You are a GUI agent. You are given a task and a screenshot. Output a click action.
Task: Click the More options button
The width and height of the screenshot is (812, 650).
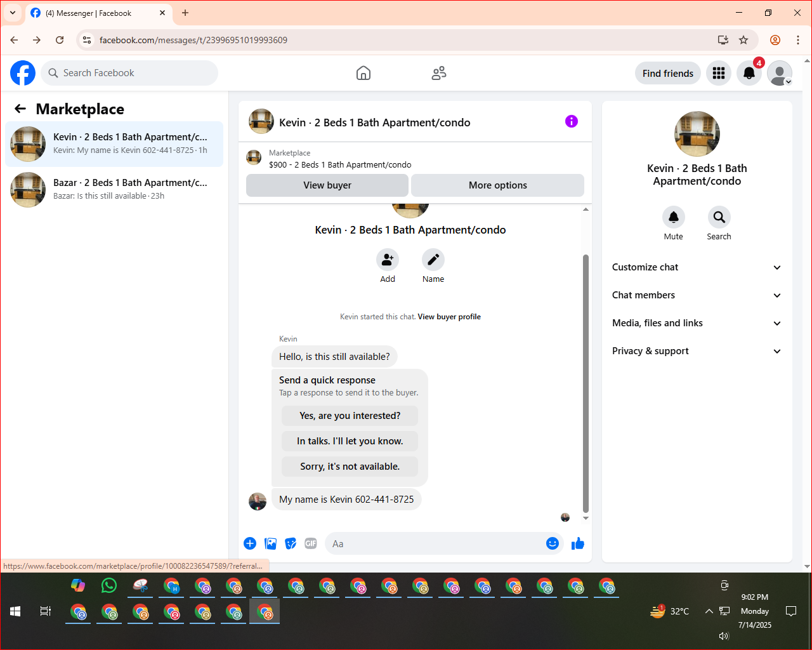click(x=498, y=185)
